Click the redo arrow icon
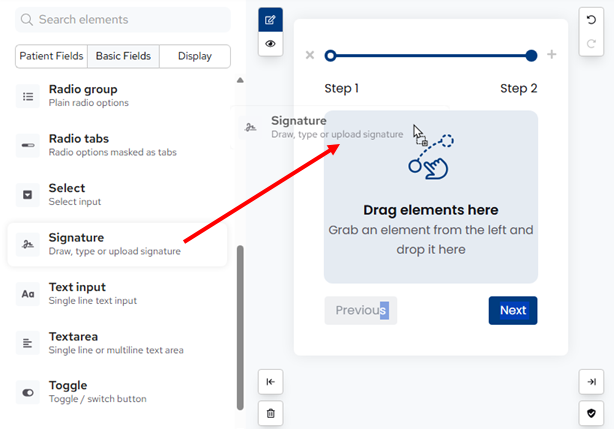Viewport: 614px width, 429px height. pyautogui.click(x=591, y=45)
